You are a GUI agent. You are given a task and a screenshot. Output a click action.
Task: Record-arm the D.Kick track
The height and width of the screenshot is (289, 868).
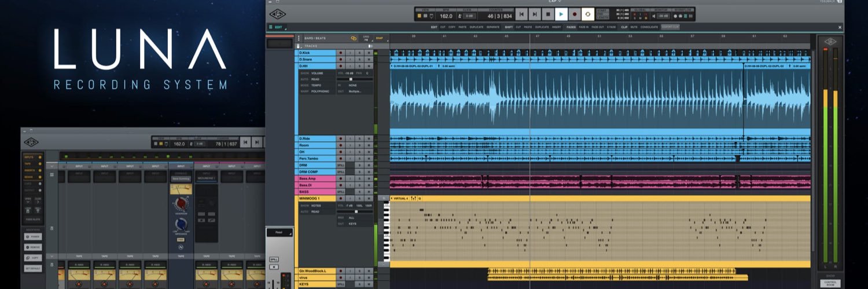click(x=340, y=53)
